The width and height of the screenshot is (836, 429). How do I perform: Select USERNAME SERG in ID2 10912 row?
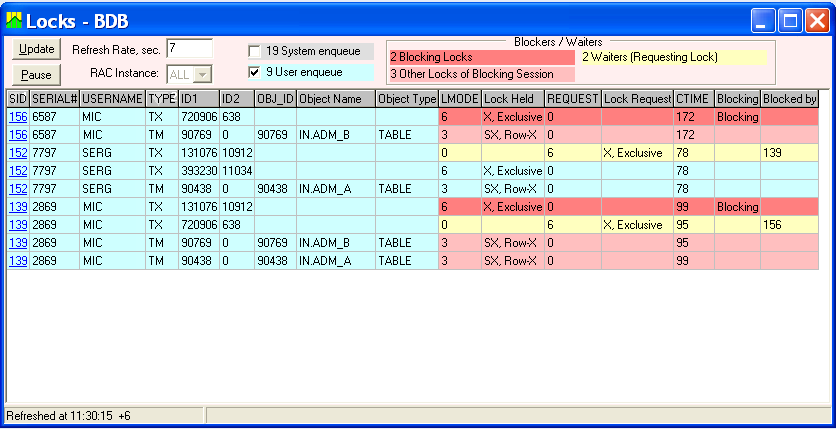coord(112,153)
